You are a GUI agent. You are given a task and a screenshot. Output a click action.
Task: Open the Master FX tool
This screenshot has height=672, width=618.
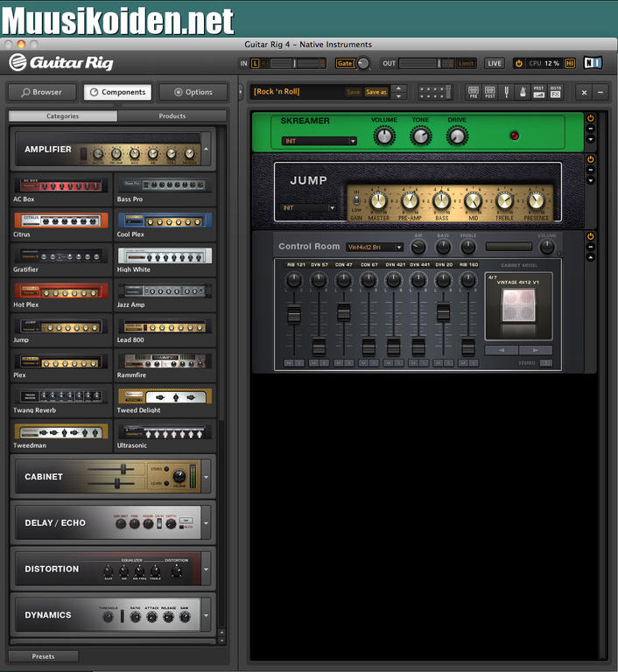(555, 92)
